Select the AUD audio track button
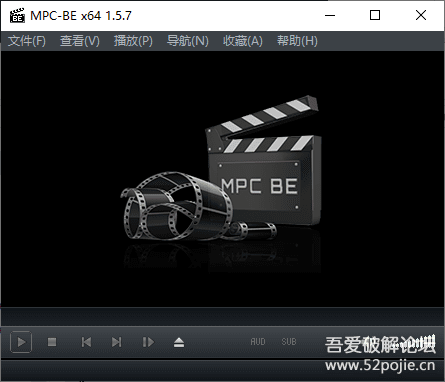The width and height of the screenshot is (445, 382). [x=258, y=342]
